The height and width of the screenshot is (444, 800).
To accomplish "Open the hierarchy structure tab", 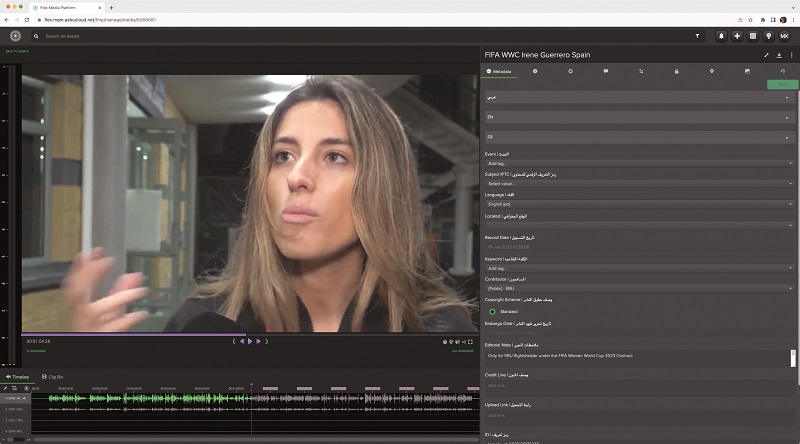I will click(x=641, y=71).
